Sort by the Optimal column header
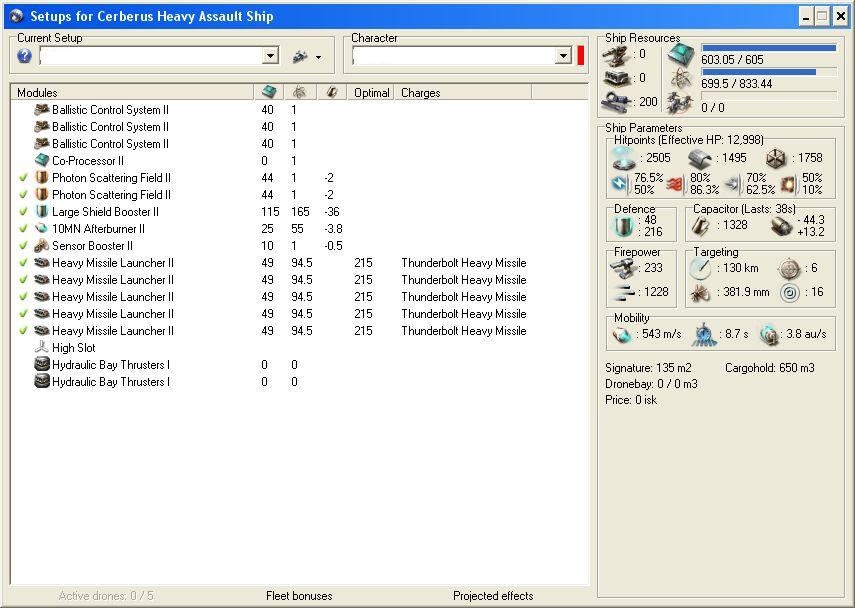This screenshot has height=608, width=855. point(371,93)
